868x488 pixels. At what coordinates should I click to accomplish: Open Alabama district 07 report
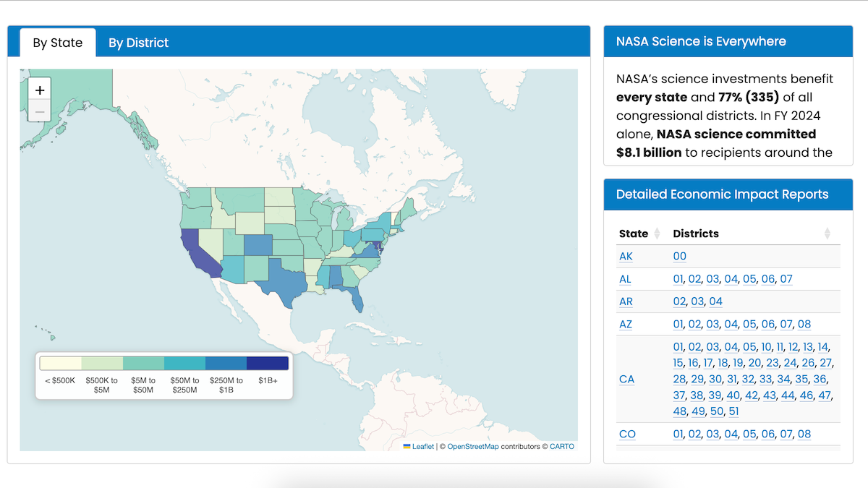786,279
